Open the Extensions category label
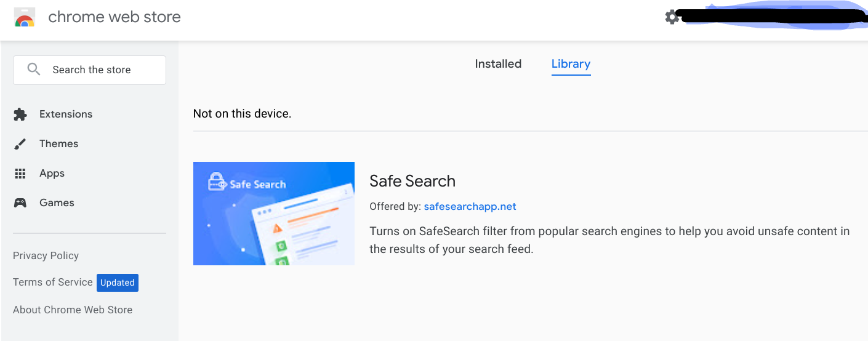Viewport: 868px width, 341px height. click(x=66, y=114)
